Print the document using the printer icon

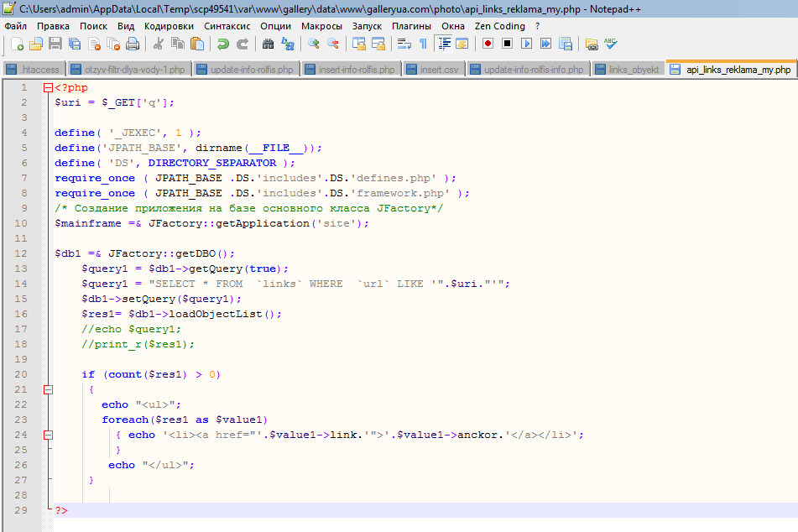click(x=133, y=44)
